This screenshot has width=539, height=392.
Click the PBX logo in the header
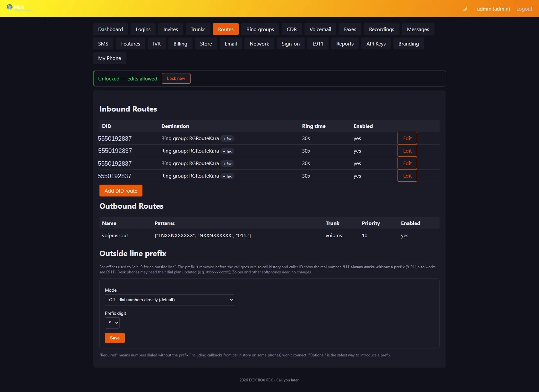pos(19,8)
